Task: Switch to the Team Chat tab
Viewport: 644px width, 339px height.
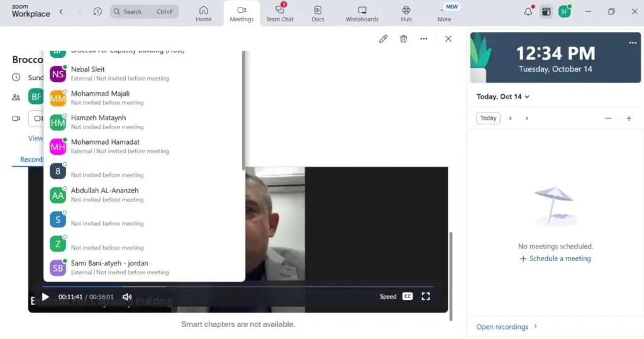Action: [280, 13]
